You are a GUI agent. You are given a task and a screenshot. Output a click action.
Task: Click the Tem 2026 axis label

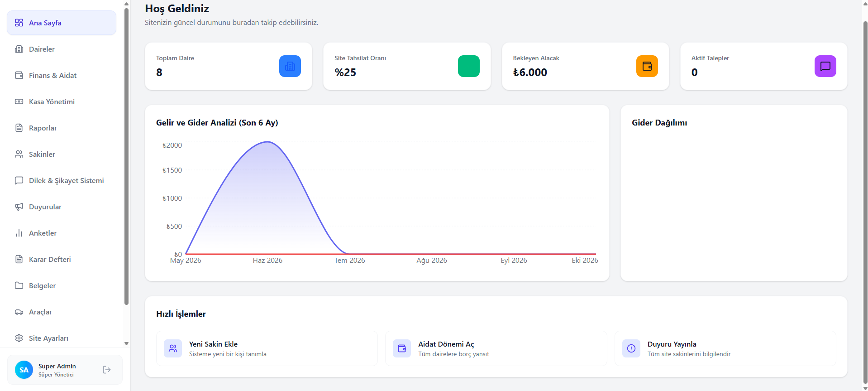pyautogui.click(x=349, y=261)
